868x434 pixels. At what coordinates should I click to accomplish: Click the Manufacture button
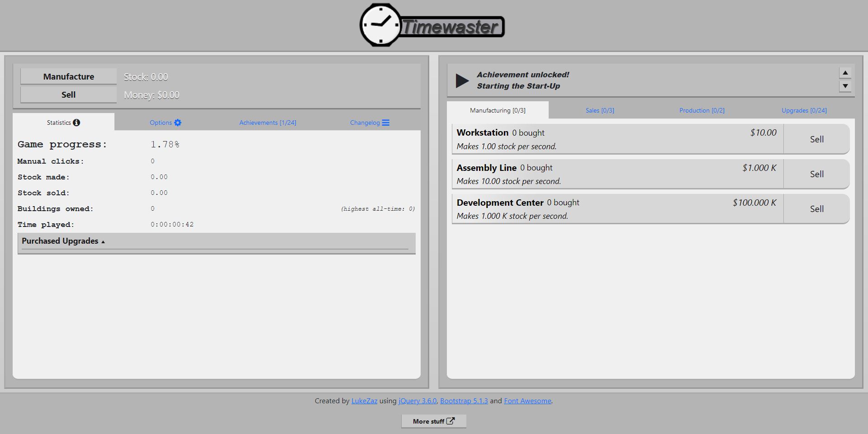68,76
